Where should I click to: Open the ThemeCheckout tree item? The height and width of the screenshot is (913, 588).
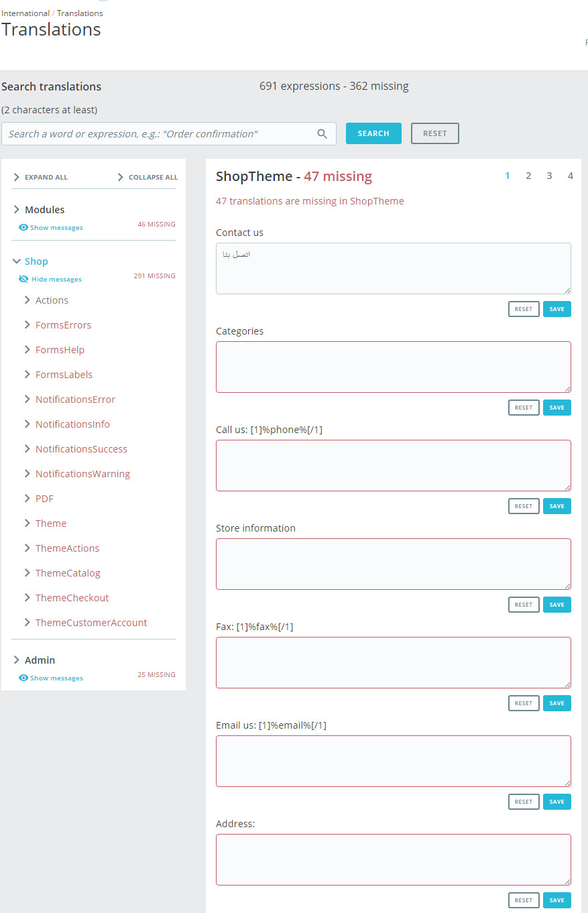pyautogui.click(x=72, y=598)
